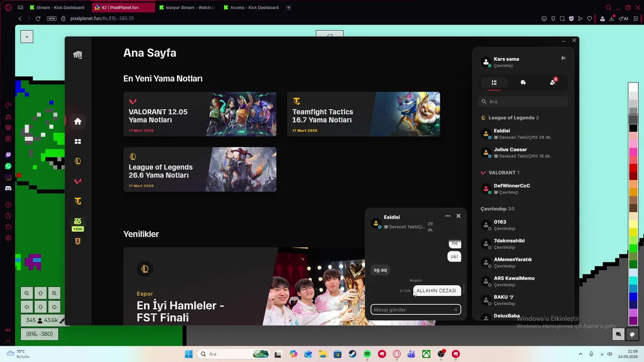Collapse the friends panel arrow icon

click(x=563, y=58)
